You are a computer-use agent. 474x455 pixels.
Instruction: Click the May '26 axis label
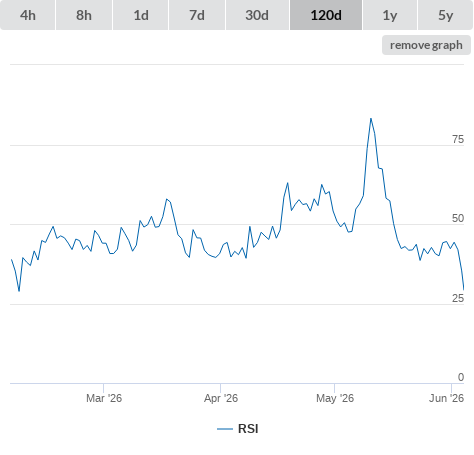[x=335, y=398]
